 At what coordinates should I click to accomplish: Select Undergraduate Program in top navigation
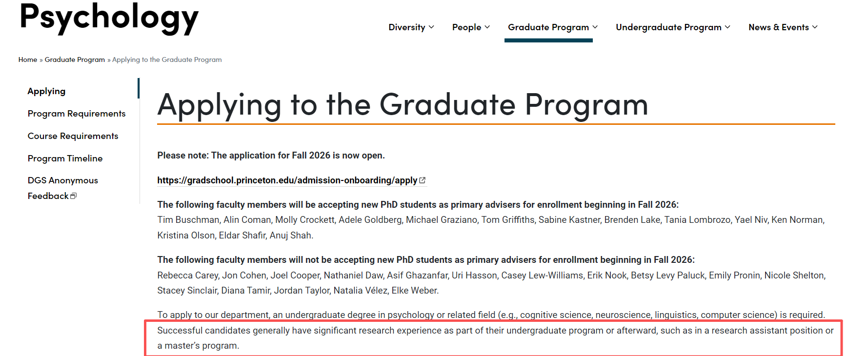(668, 27)
